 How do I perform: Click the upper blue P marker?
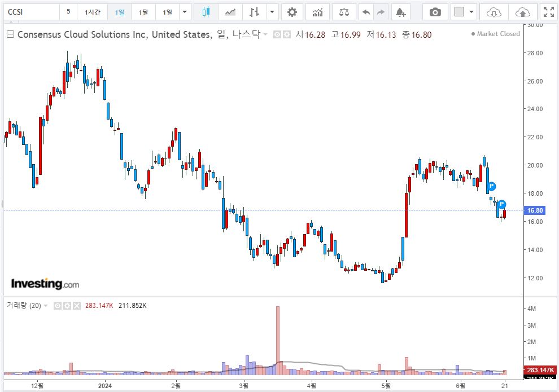491,186
